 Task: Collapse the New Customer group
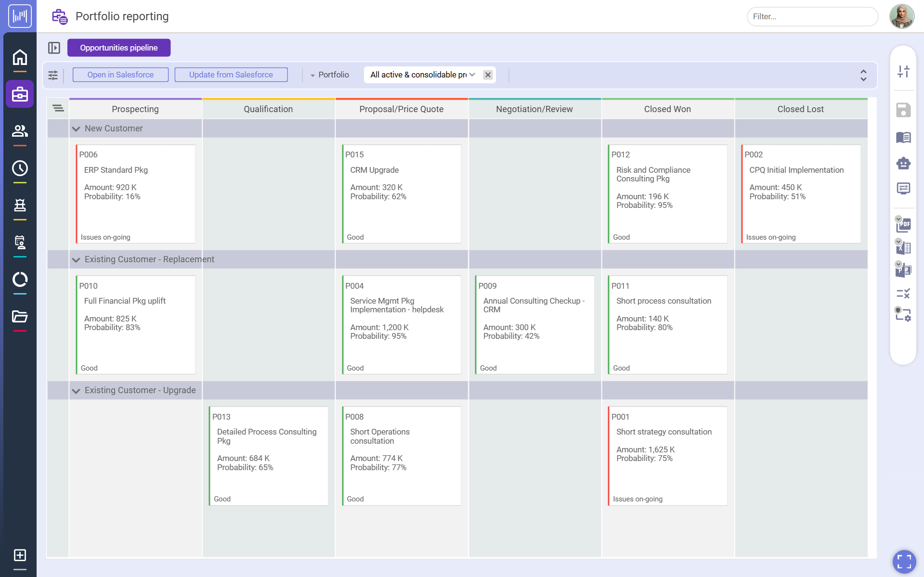click(x=76, y=128)
